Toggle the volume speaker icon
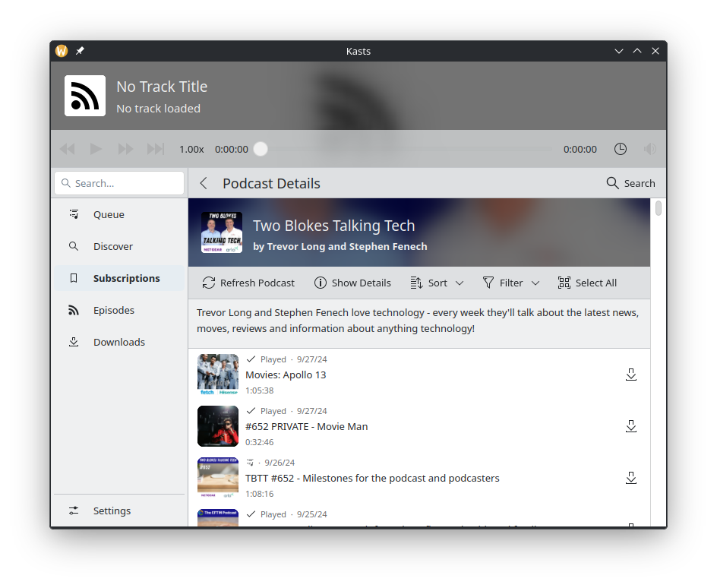The width and height of the screenshot is (717, 588). [x=650, y=149]
